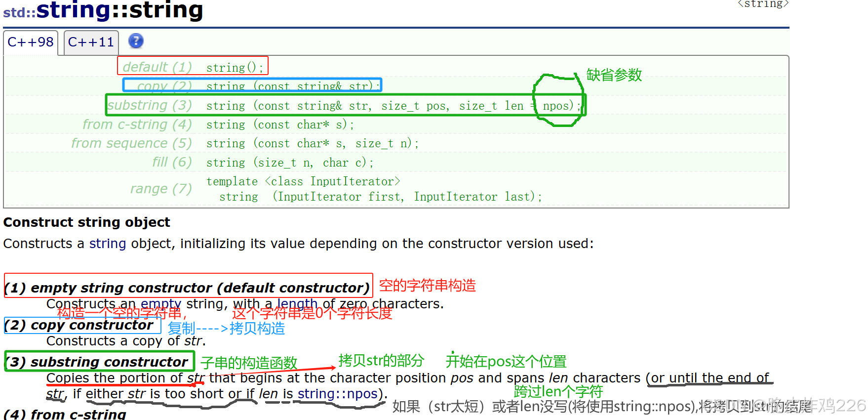Click the '(4) from c-string' heading
This screenshot has width=868, height=420.
click(65, 414)
